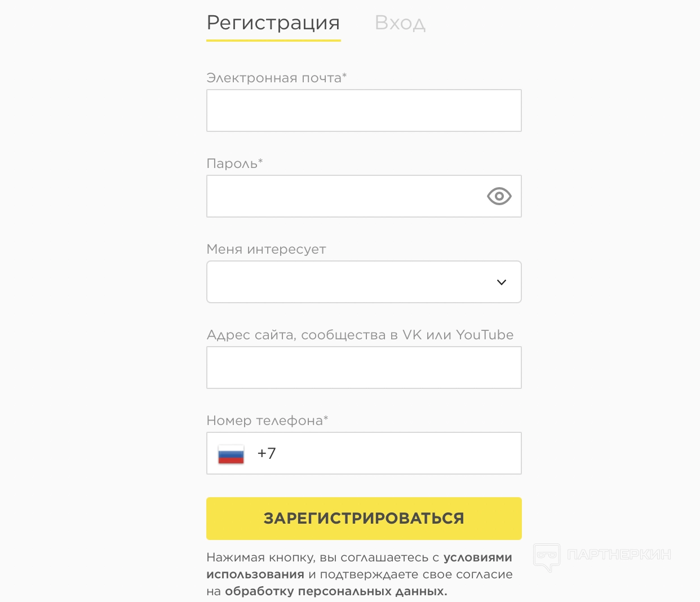The image size is (700, 602).
Task: Click the Электронная почта label
Action: [x=276, y=78]
